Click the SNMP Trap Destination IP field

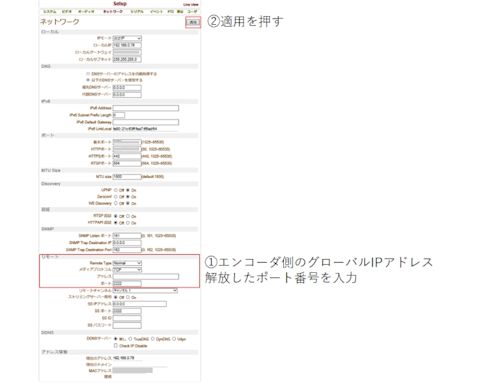coord(127,243)
